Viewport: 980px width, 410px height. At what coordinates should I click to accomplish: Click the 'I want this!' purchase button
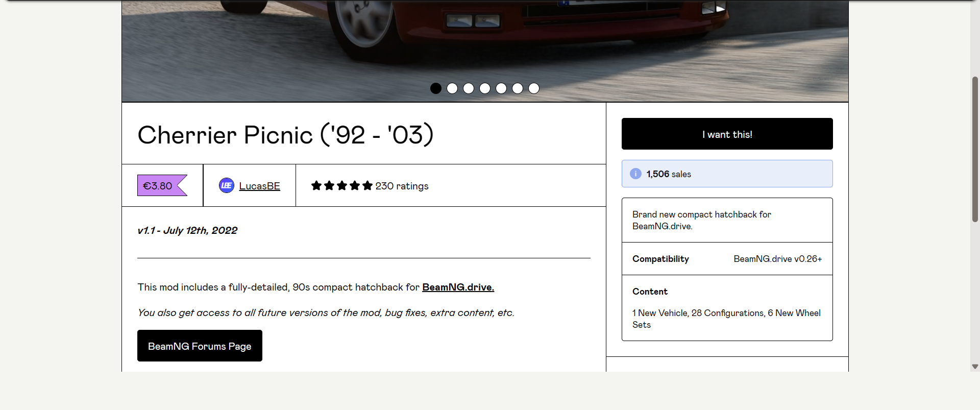[x=727, y=134]
